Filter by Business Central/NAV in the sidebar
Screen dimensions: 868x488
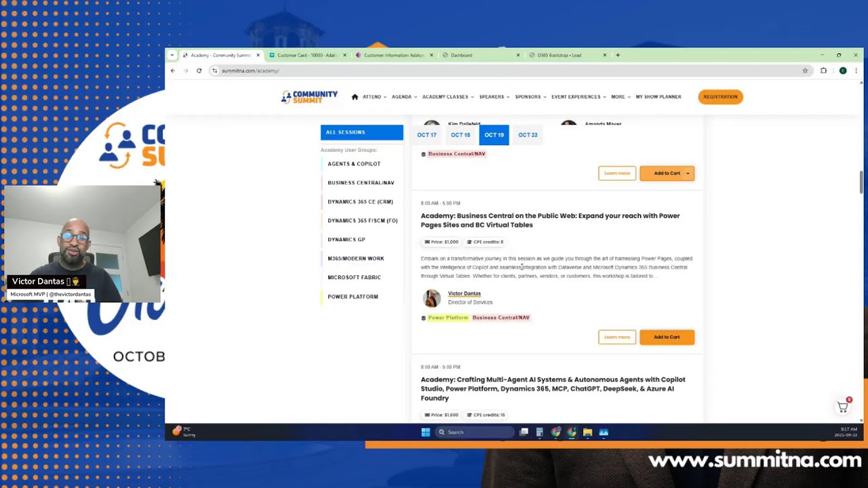click(361, 183)
